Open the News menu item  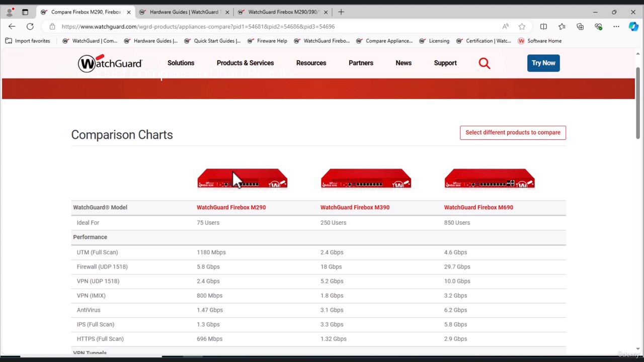[x=404, y=63]
